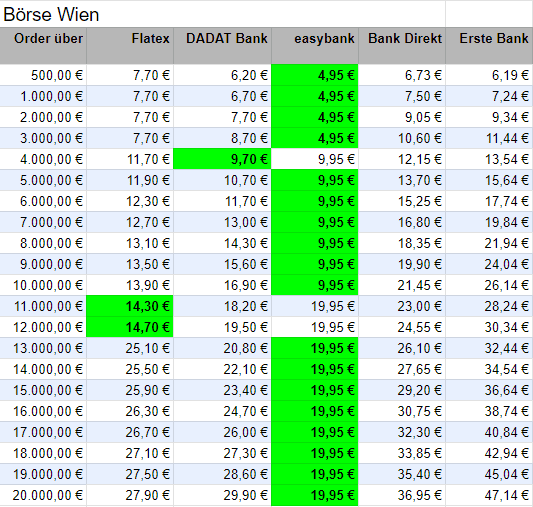Viewport: 533px width, 507px height.
Task: Select the 29,90 € DADAT Bank cell
Action: (x=223, y=495)
